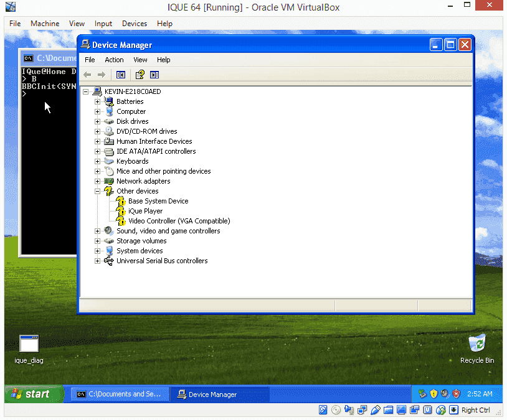The image size is (507, 420).
Task: Expand Sound, video and game controllers
Action: [97, 231]
